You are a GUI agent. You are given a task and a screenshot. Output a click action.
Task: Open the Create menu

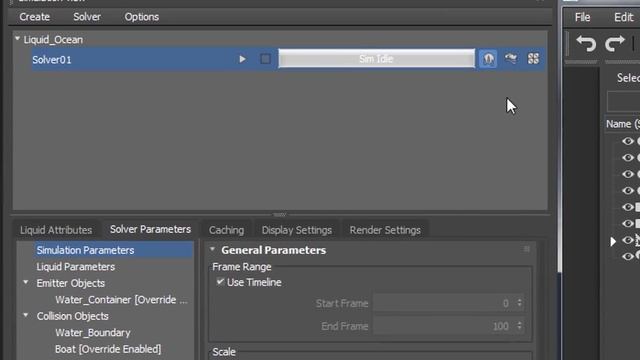(35, 17)
